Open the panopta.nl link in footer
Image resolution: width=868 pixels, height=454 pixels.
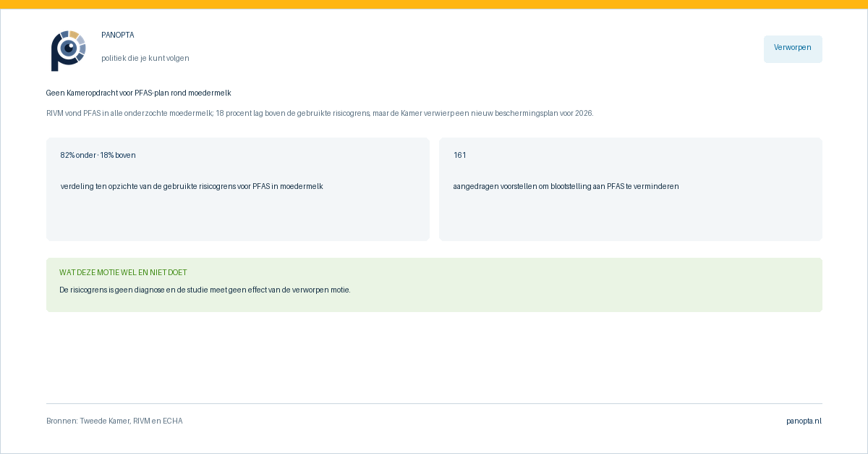pos(804,421)
